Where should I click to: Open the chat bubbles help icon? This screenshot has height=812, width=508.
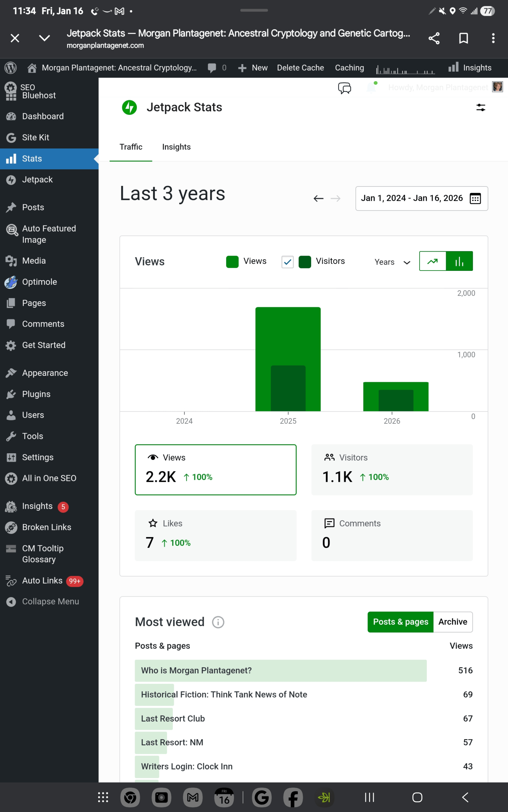pos(344,88)
